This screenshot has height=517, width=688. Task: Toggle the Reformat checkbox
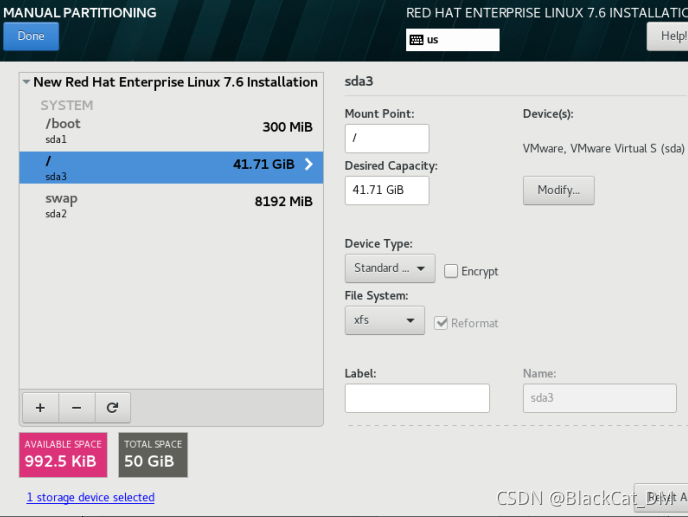tap(441, 323)
